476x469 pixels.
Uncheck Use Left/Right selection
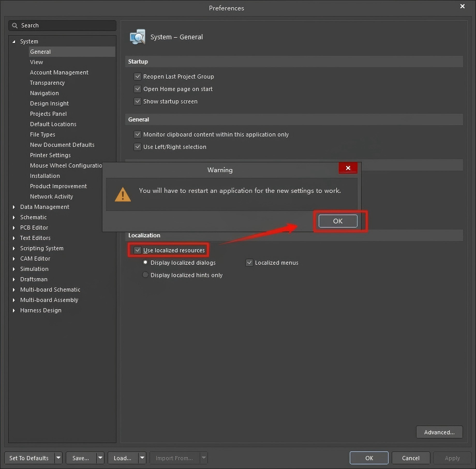(x=138, y=147)
